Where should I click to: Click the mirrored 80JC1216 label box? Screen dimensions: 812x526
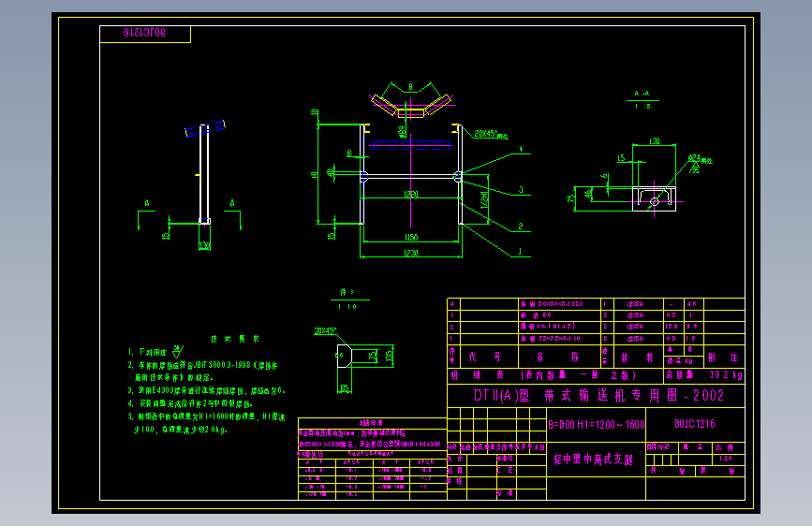click(145, 34)
